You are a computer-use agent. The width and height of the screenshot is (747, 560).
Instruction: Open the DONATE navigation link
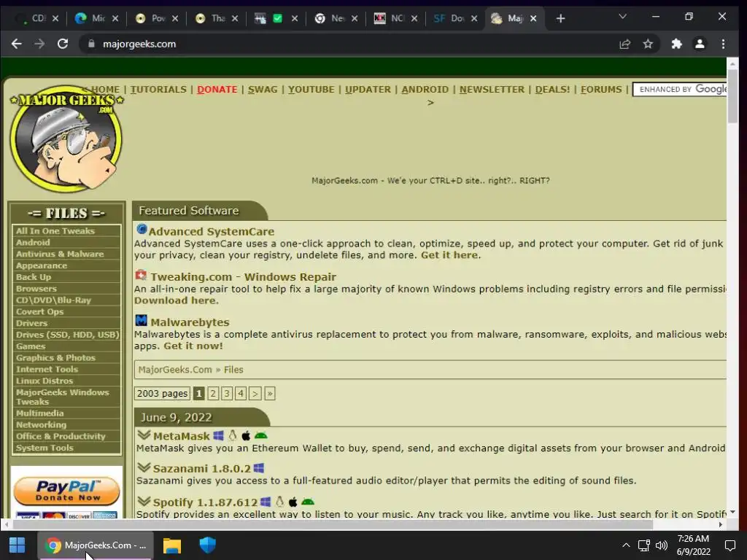(217, 89)
